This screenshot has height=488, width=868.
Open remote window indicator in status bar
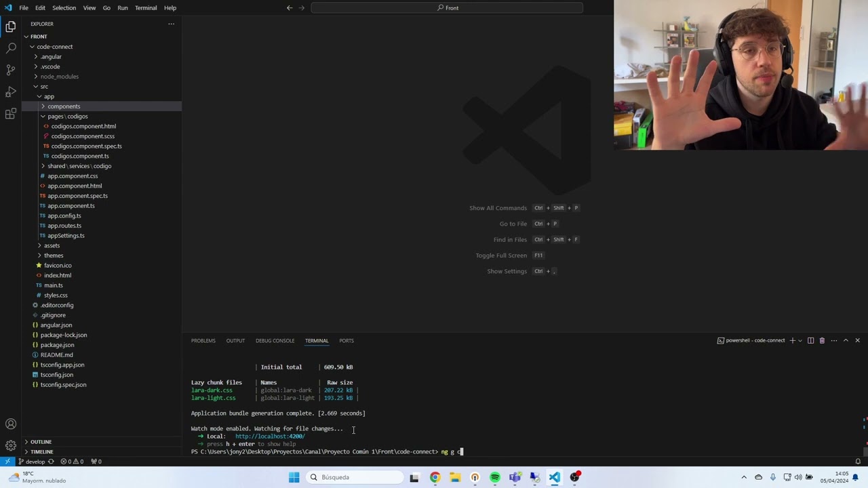pos(7,462)
